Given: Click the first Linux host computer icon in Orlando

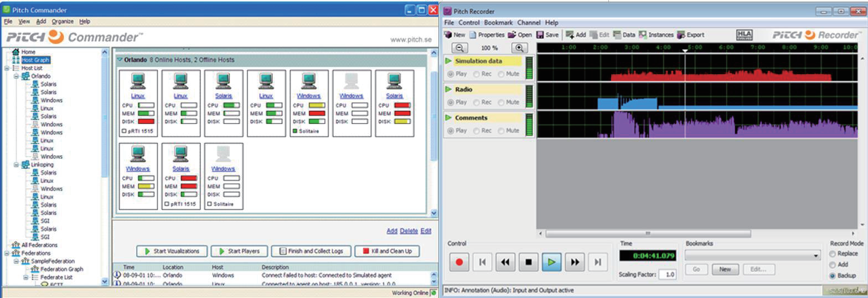Looking at the screenshot, I should [x=138, y=82].
